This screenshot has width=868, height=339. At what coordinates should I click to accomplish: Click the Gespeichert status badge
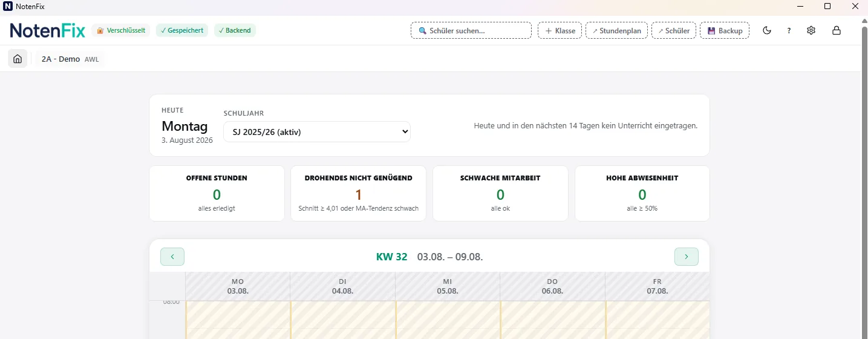pos(182,30)
